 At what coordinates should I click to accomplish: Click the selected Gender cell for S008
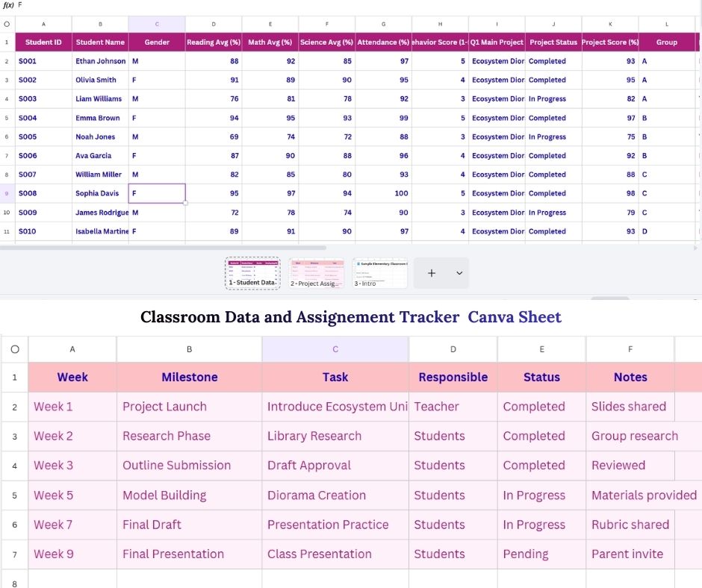click(157, 193)
